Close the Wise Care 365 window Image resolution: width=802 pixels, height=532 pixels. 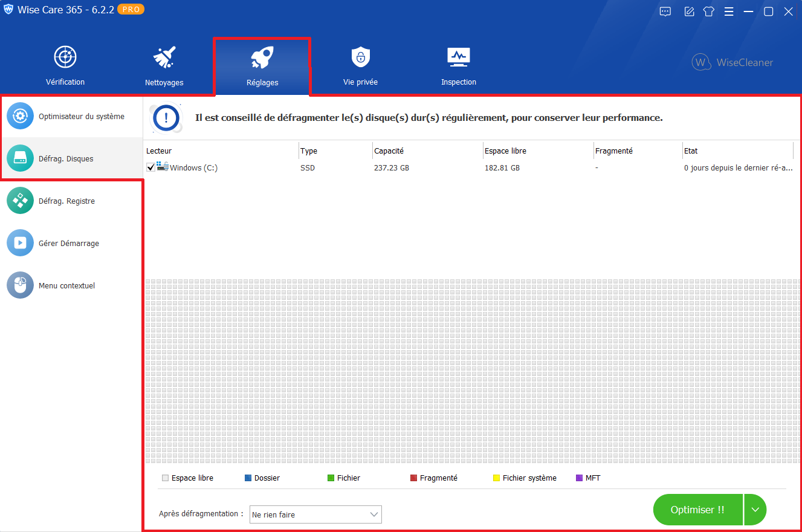(x=789, y=11)
